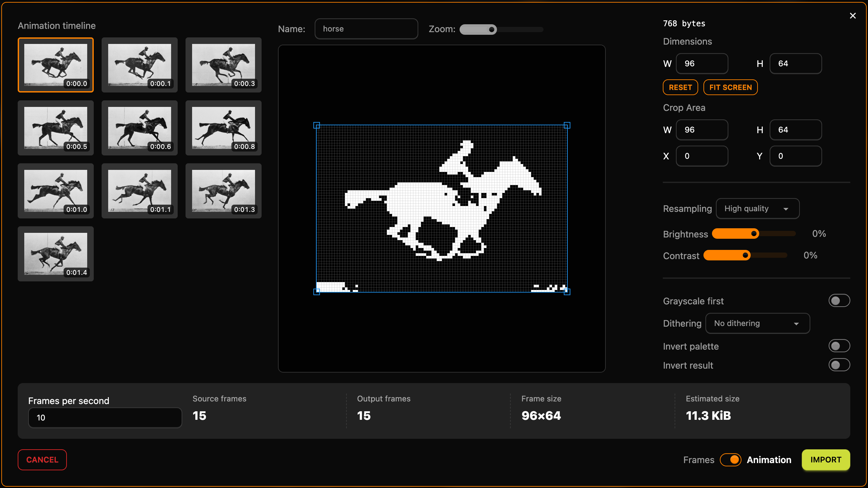Select the 0:00.5 frame thumbnail
This screenshot has width=868, height=488.
click(56, 128)
